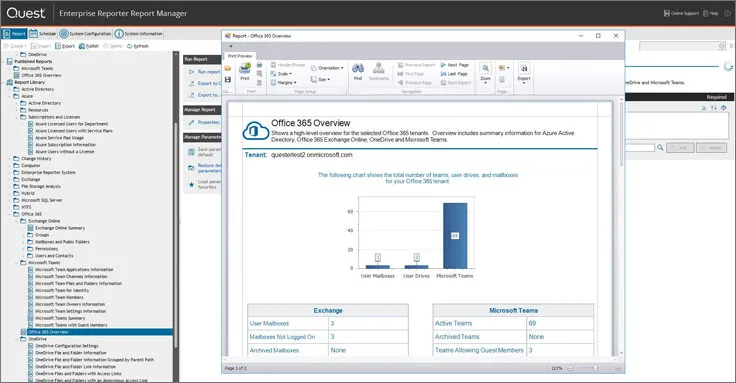Click the Save parameters as default icon
The height and width of the screenshot is (383, 736).
[192, 152]
